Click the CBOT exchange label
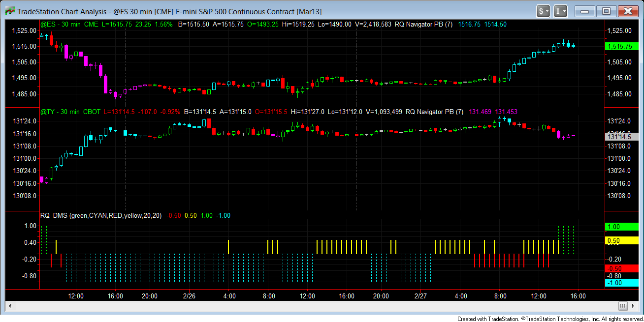 [x=92, y=112]
